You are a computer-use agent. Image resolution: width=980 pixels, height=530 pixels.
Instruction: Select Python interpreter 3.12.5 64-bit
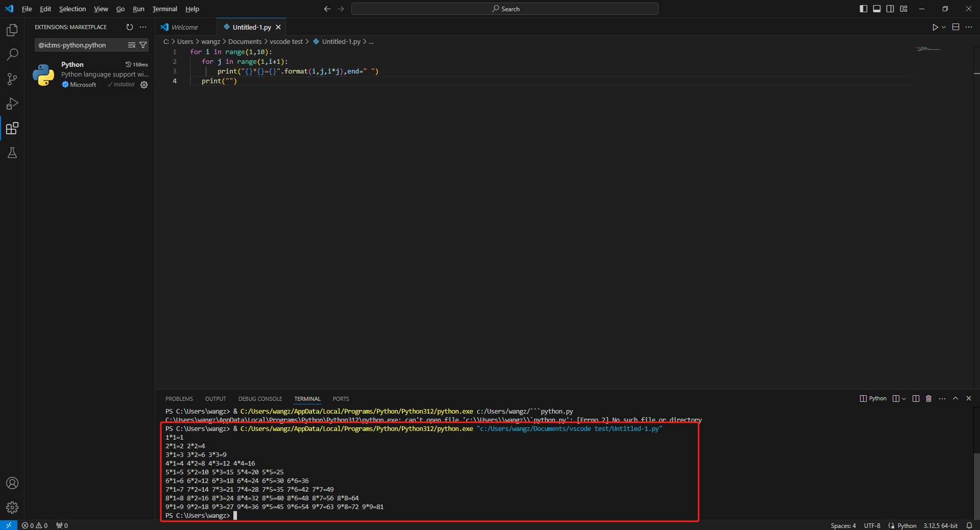pos(940,525)
